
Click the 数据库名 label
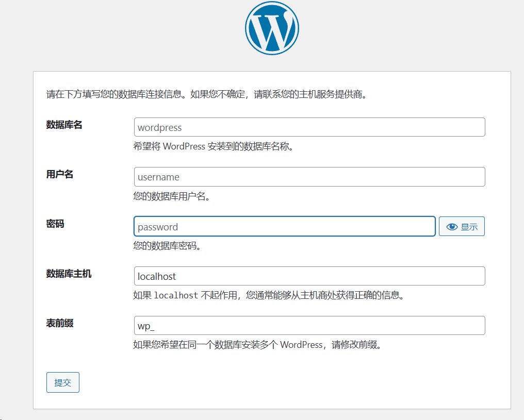64,125
